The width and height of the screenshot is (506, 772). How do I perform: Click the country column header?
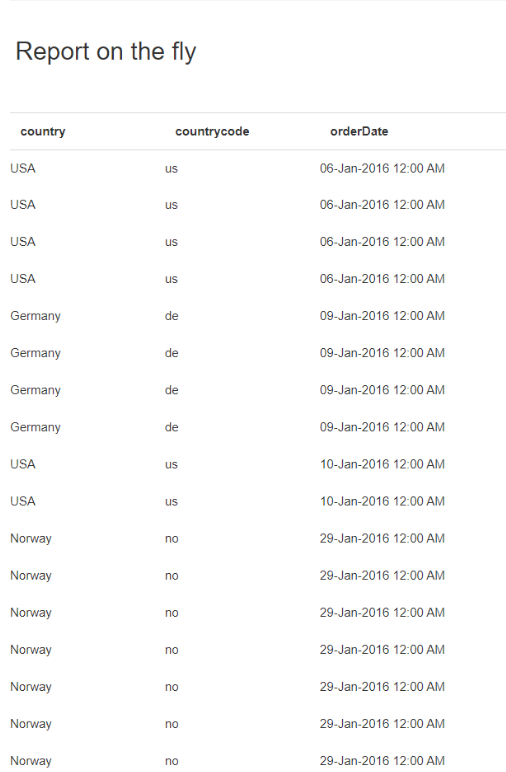coord(43,131)
